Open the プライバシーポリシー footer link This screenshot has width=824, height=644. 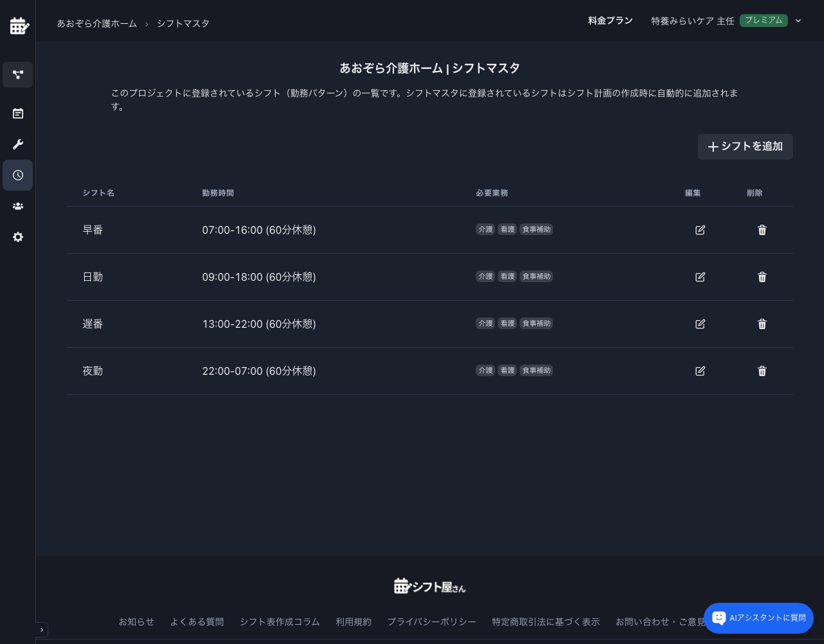click(432, 621)
